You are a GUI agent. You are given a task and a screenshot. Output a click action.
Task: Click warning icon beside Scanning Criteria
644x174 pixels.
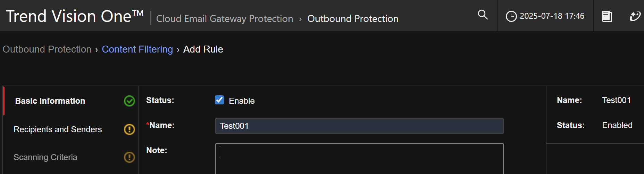pos(129,157)
